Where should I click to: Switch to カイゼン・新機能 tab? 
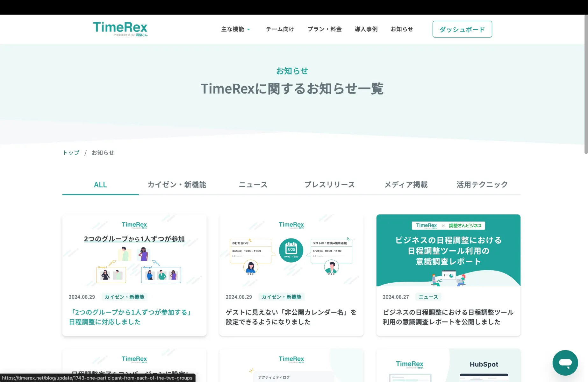click(x=177, y=185)
